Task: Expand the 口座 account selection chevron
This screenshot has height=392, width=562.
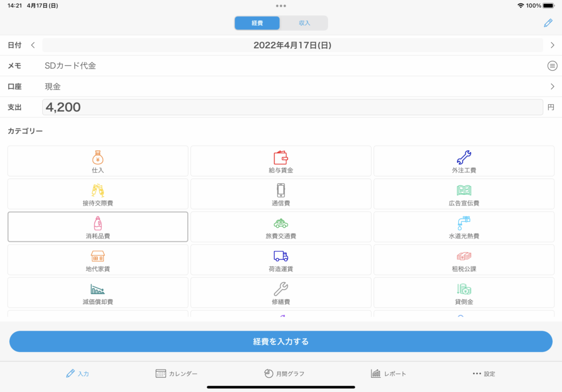Action: (552, 87)
